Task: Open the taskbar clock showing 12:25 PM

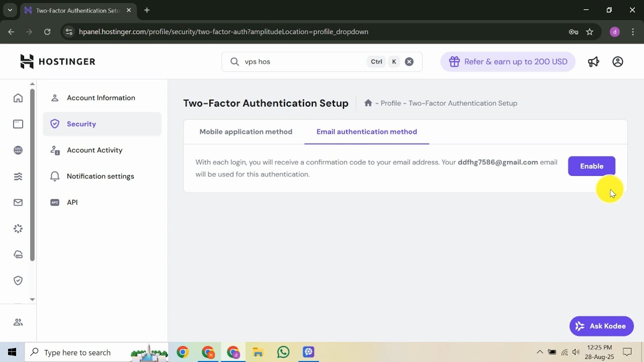Action: [x=599, y=352]
